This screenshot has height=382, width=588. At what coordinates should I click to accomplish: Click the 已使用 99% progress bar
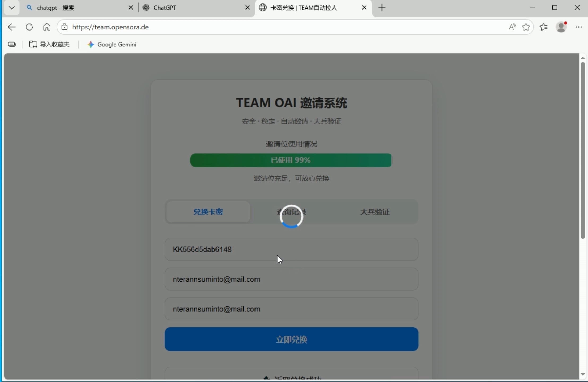pos(291,160)
